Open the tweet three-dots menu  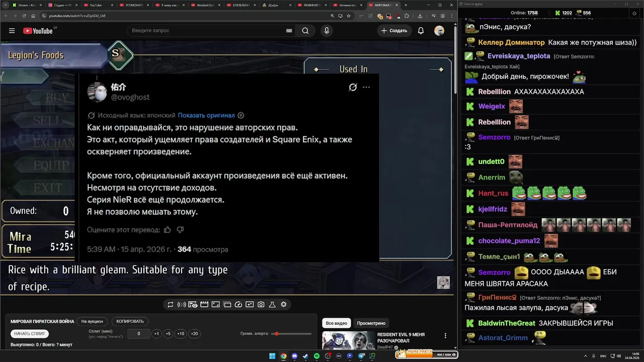[x=366, y=87]
